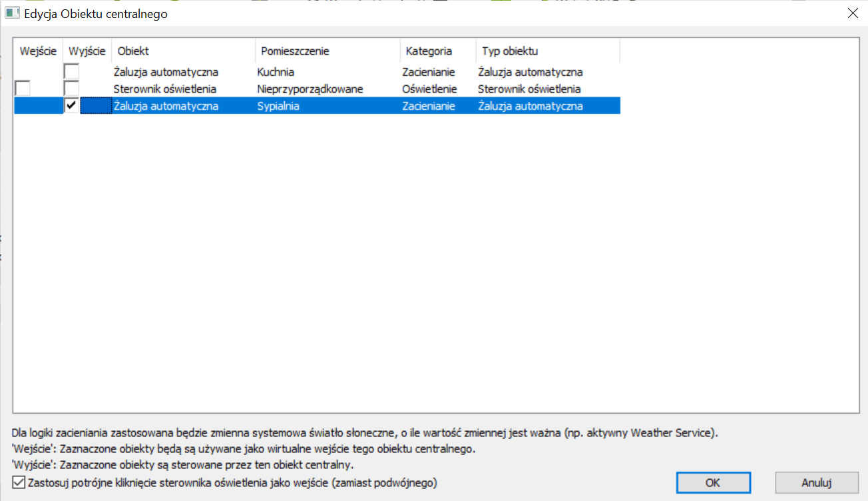Sort by the Wyjście column header
Viewport: 868px width, 501px height.
click(87, 51)
